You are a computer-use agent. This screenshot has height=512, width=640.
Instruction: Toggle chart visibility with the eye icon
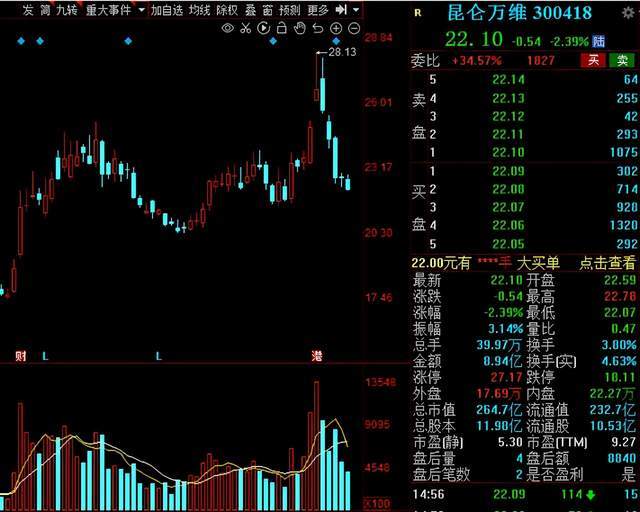click(228, 28)
